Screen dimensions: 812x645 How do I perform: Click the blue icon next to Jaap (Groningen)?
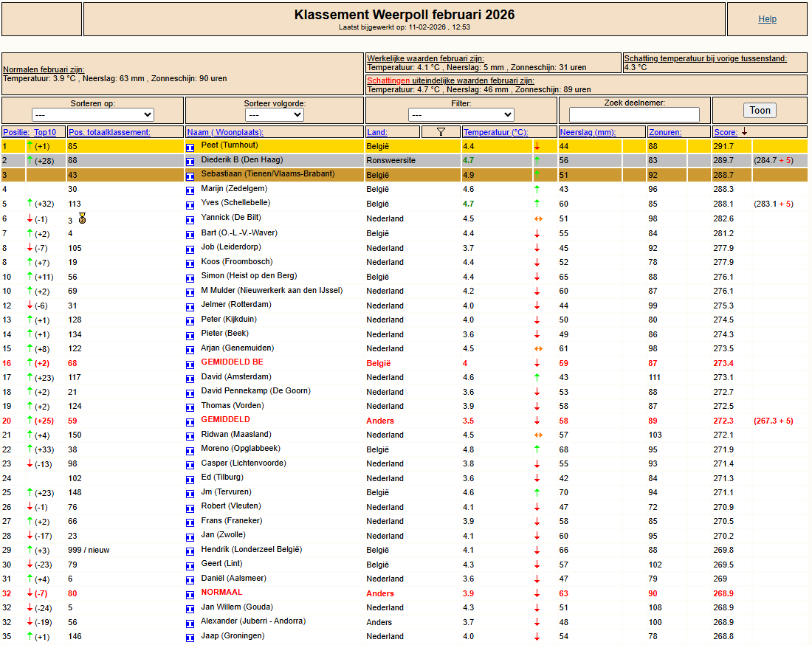[x=190, y=637]
